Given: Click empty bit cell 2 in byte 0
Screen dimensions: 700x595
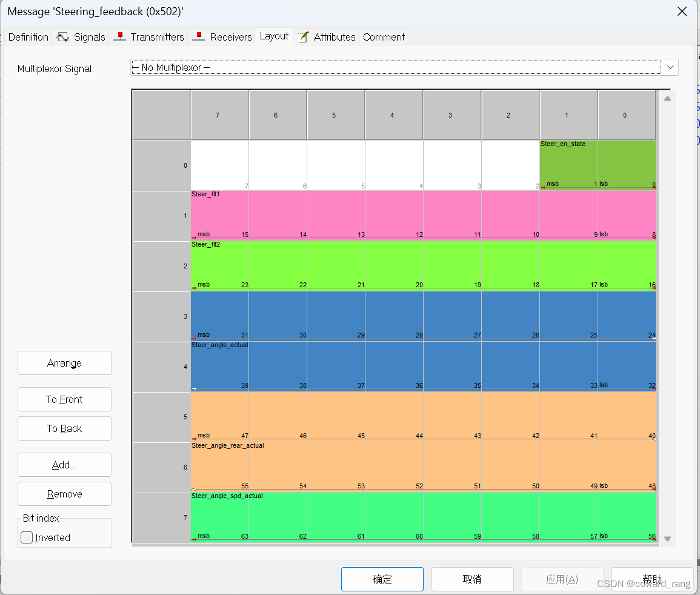Looking at the screenshot, I should click(511, 165).
